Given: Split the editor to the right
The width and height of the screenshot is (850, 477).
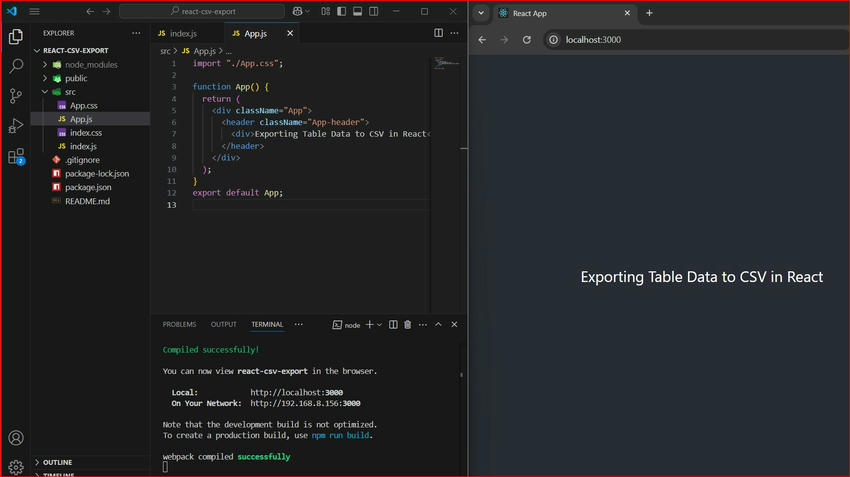Looking at the screenshot, I should click(439, 33).
